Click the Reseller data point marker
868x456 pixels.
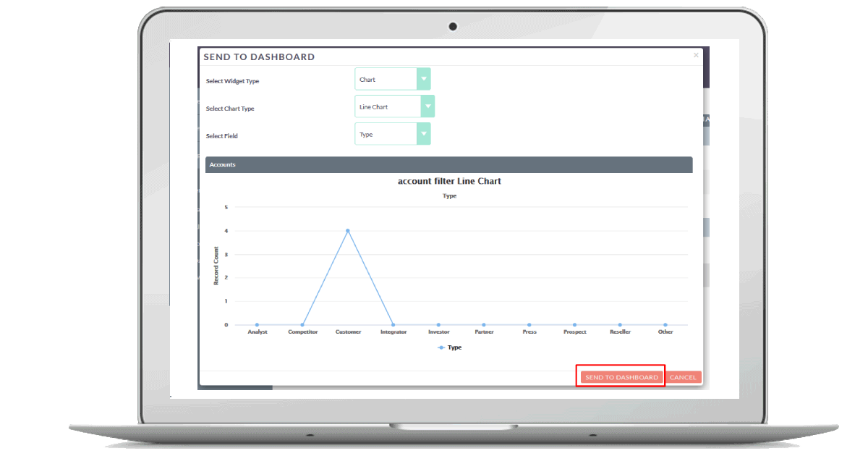620,325
